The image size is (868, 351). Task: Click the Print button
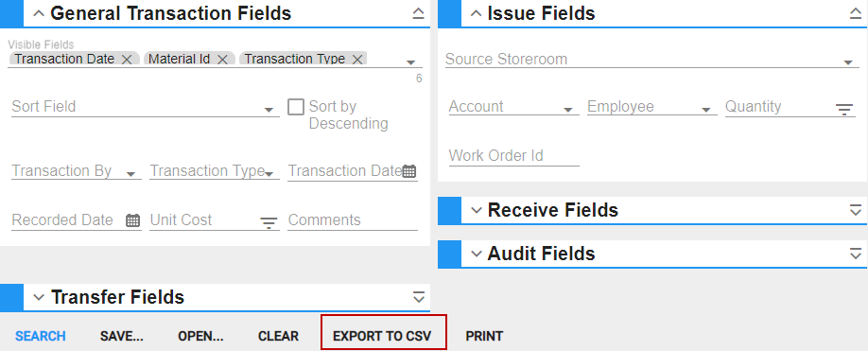pyautogui.click(x=484, y=336)
